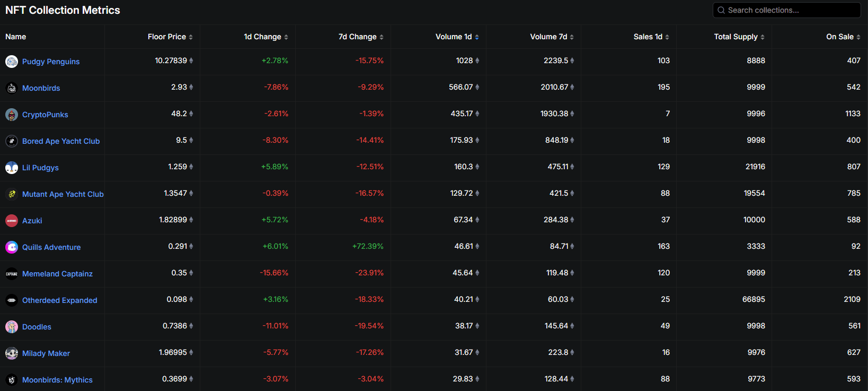Image resolution: width=868 pixels, height=391 pixels.
Task: Open the Otherdeed Expanded collection link
Action: coord(60,300)
